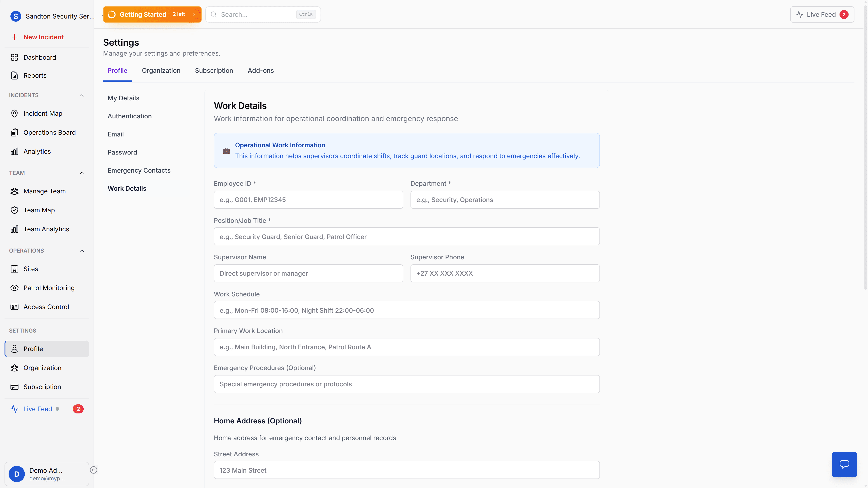Click the Operations Board clipboard icon
The width and height of the screenshot is (868, 488).
pos(14,132)
